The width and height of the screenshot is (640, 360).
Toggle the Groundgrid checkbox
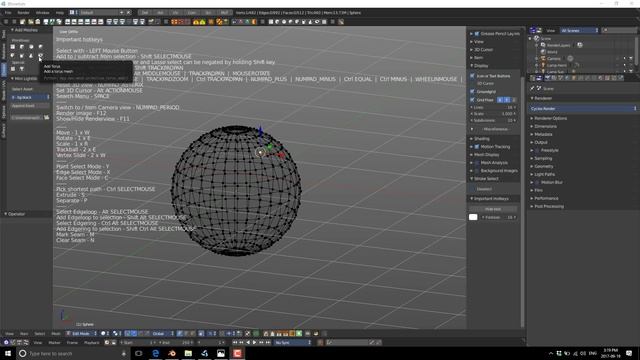473,91
